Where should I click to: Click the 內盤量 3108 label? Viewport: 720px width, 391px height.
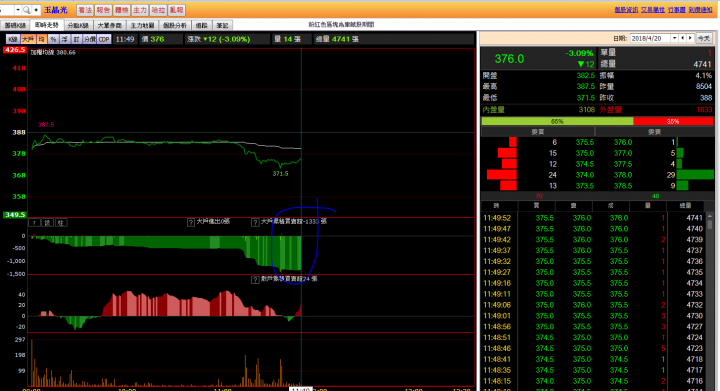(539, 110)
